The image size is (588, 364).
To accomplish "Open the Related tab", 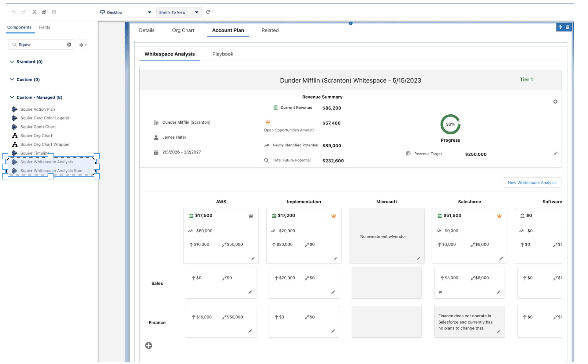I will click(x=270, y=30).
